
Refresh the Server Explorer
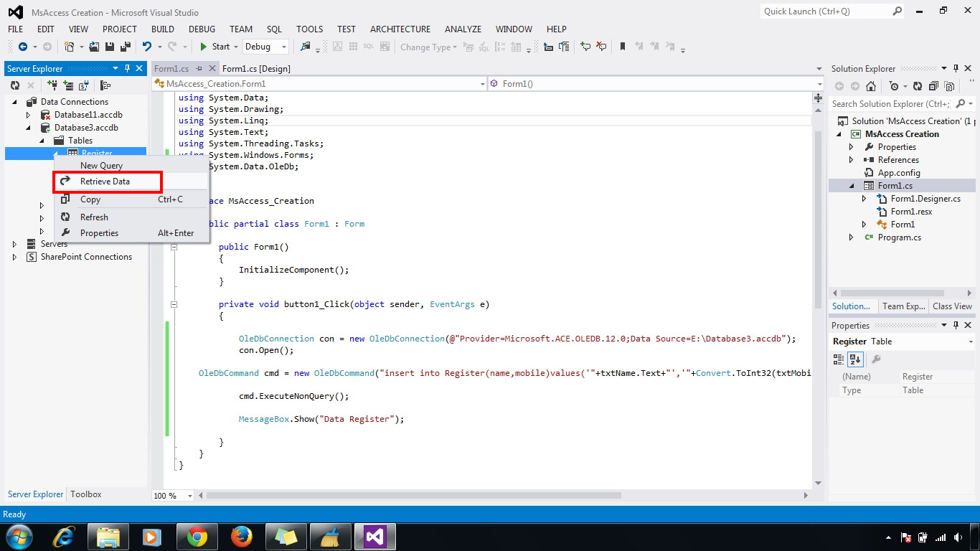pyautogui.click(x=15, y=85)
